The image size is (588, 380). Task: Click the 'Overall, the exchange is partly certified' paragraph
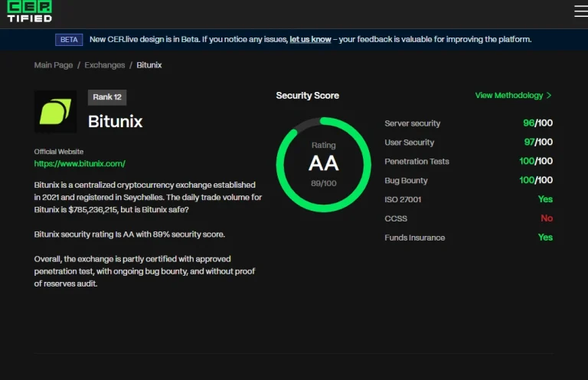145,271
